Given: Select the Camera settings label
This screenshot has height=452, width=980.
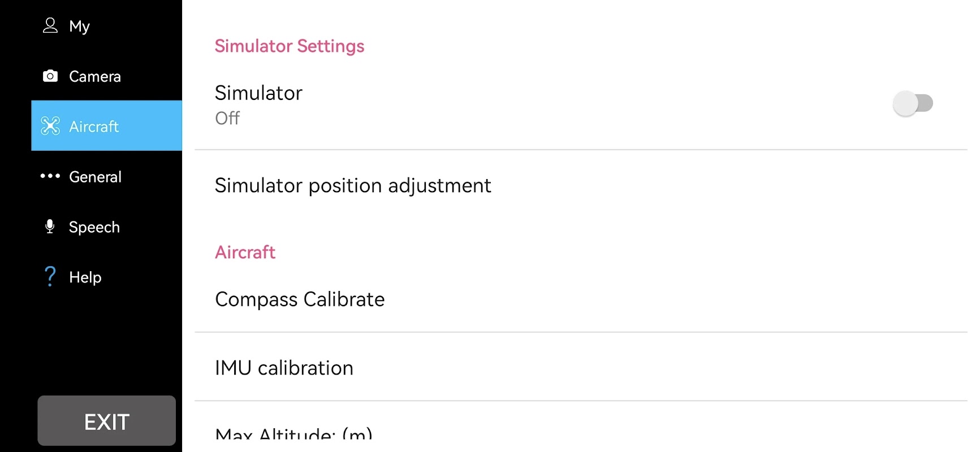Looking at the screenshot, I should click(x=95, y=76).
